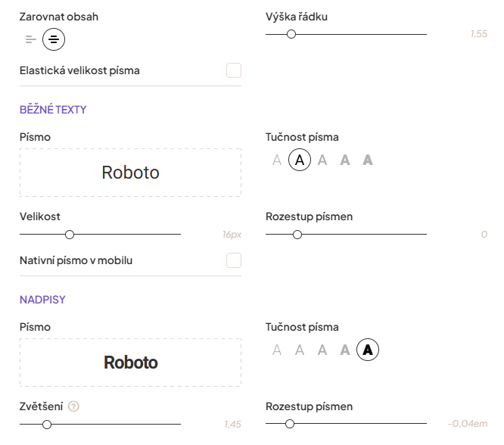Click the Výška řádku slider handle

291,34
